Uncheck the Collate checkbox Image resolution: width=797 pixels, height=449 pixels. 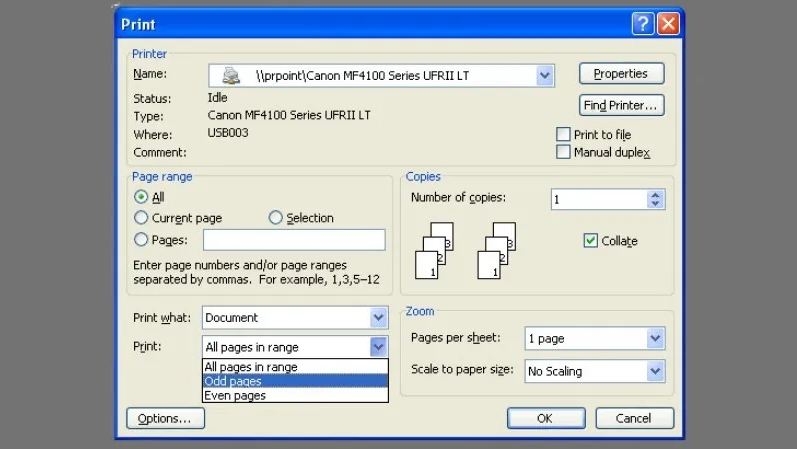590,241
